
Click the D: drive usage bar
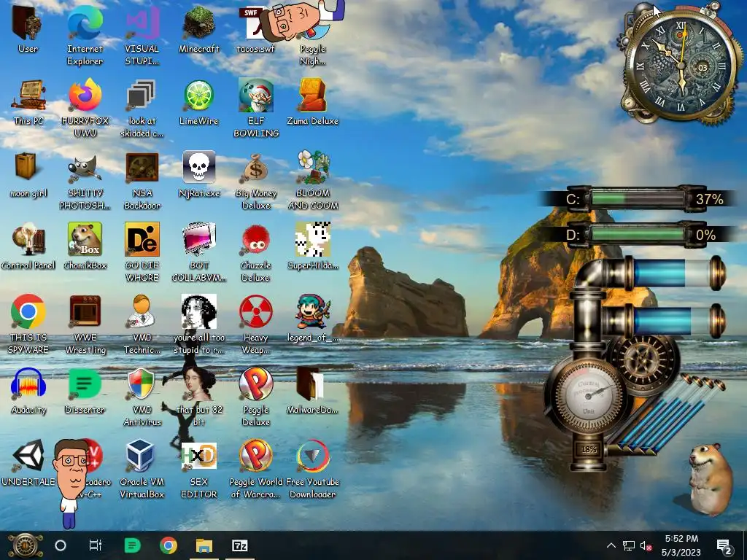tap(638, 234)
